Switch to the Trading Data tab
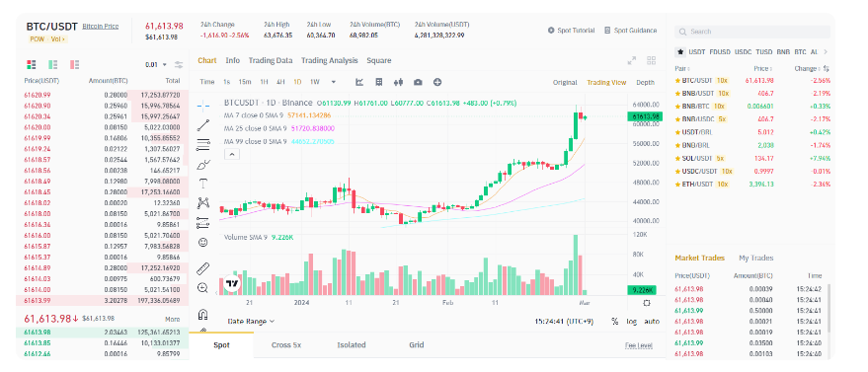The image size is (868, 372). [x=271, y=61]
